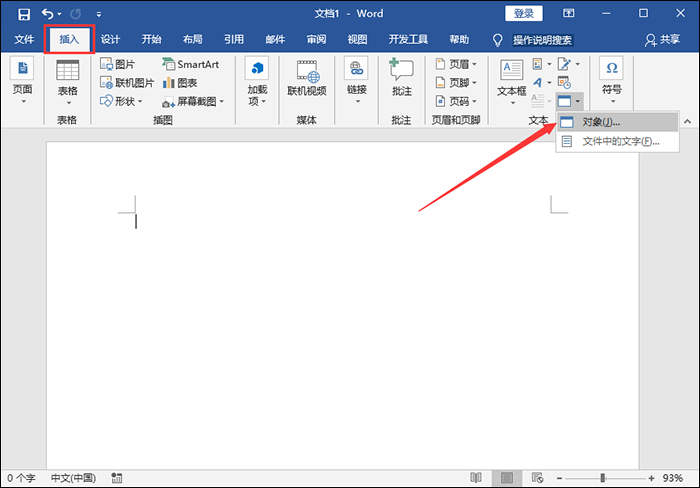
Task: Click the 共享 share button
Action: click(x=662, y=40)
